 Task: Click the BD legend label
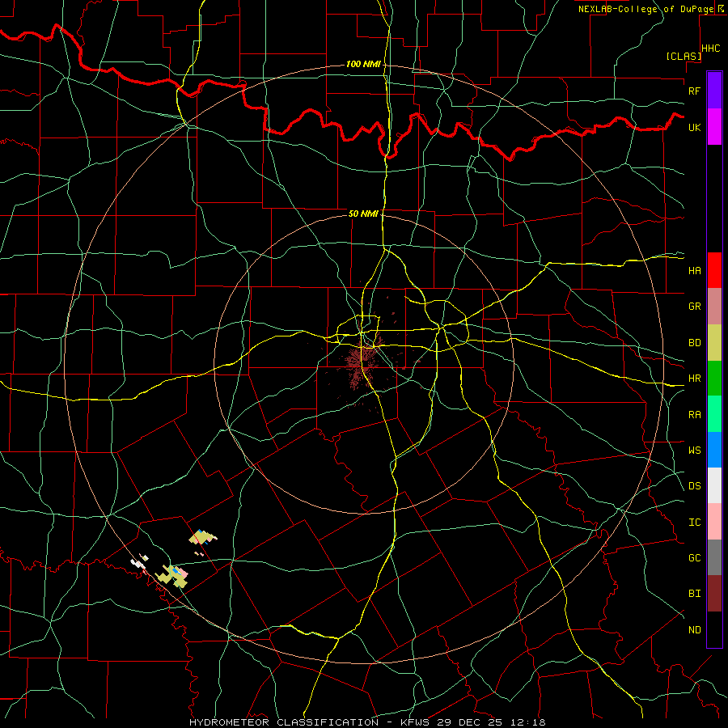click(x=694, y=343)
